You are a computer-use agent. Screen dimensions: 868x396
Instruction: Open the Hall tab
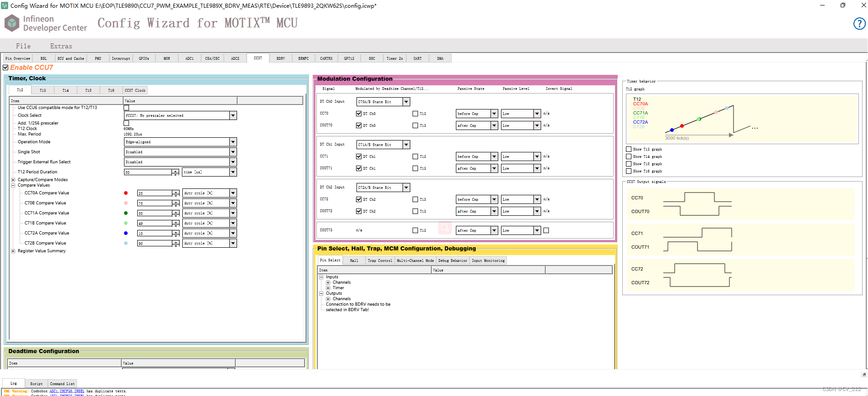(x=354, y=261)
